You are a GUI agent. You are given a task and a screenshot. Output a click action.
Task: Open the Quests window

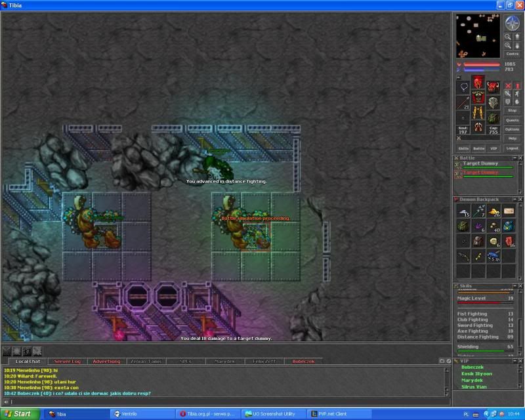point(513,120)
